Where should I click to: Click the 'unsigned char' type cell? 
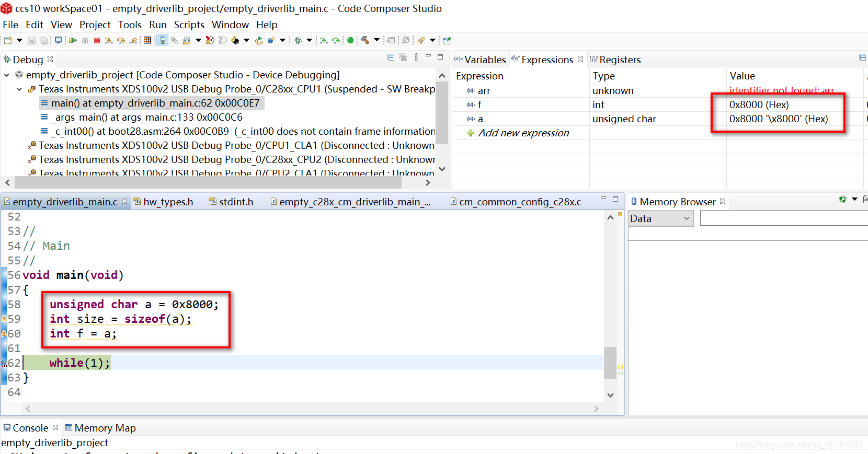(624, 119)
